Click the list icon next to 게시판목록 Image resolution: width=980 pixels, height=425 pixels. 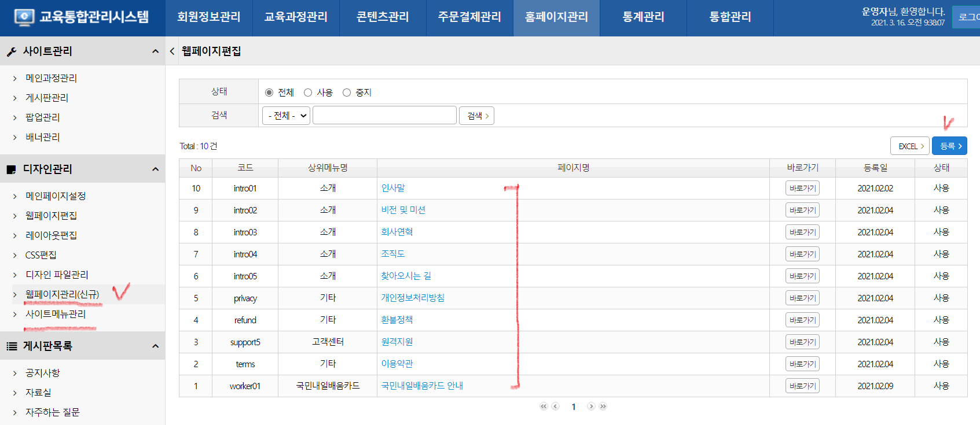11,346
